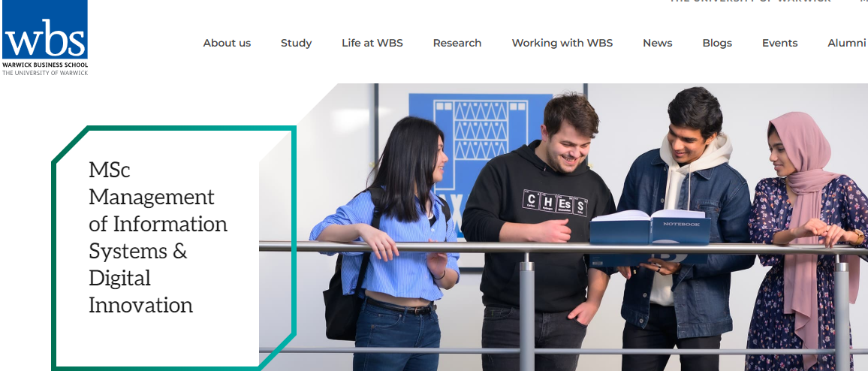Screen dimensions: 868x371
Task: Select Study in the navigation bar
Action: click(x=296, y=43)
